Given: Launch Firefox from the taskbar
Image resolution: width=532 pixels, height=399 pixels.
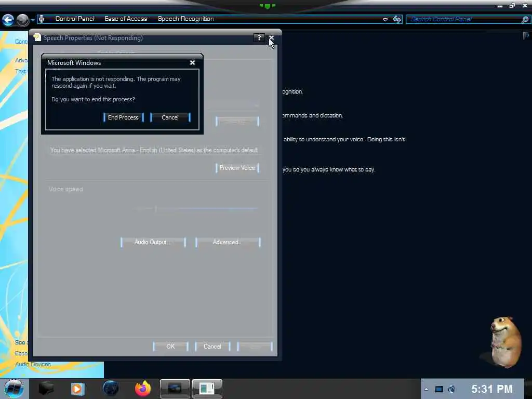Looking at the screenshot, I should pyautogui.click(x=143, y=389).
